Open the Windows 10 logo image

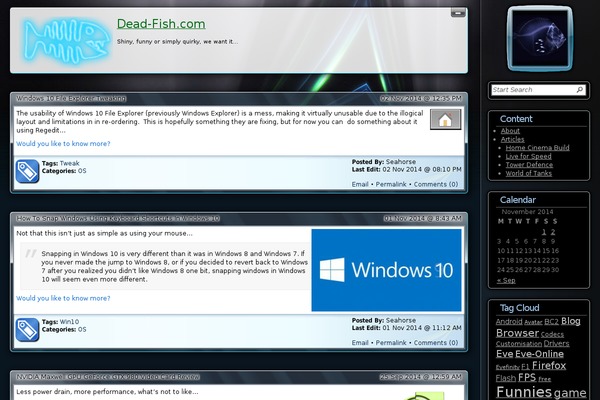(x=386, y=270)
